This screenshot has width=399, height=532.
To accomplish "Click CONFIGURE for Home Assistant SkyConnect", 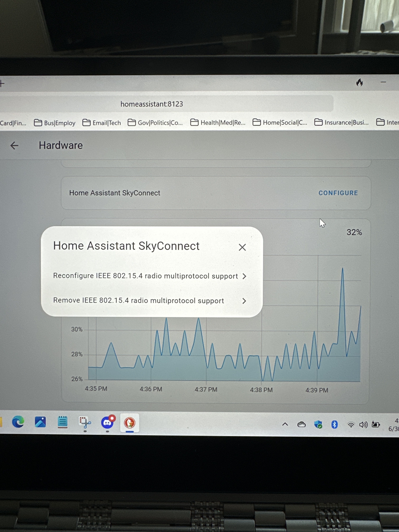I will coord(338,193).
